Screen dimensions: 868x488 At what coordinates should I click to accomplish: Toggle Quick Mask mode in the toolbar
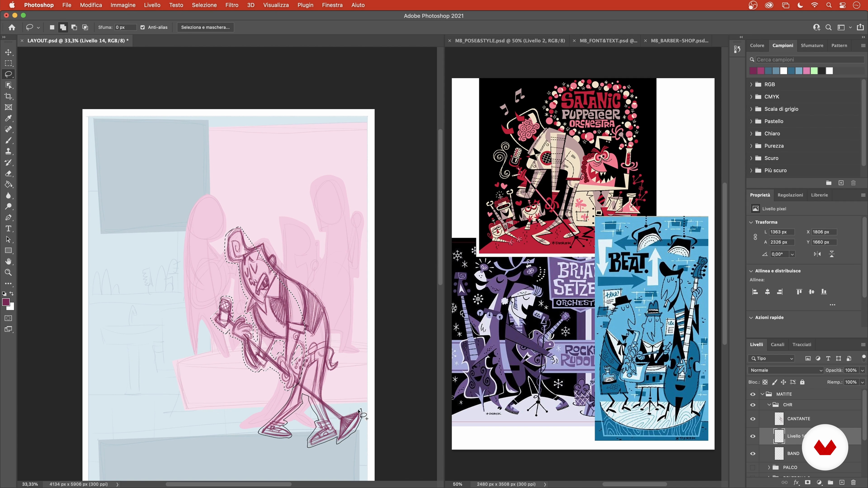point(8,318)
